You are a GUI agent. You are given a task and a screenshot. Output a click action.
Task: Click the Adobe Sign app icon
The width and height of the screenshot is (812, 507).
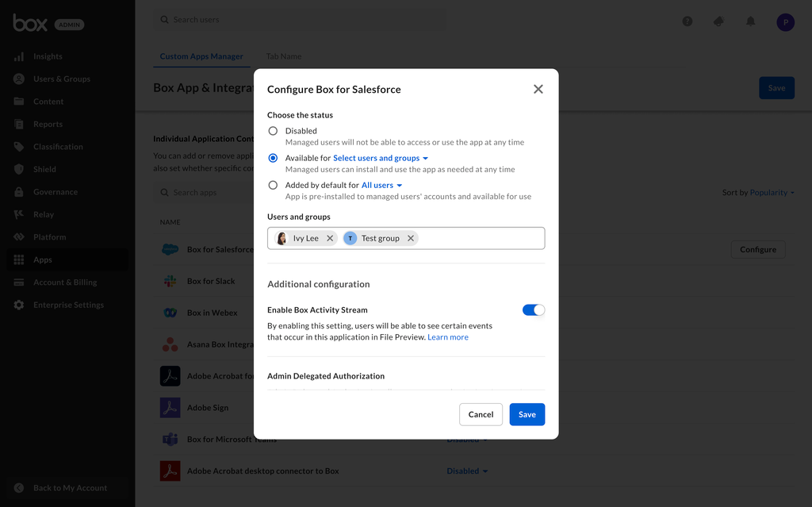point(170,408)
